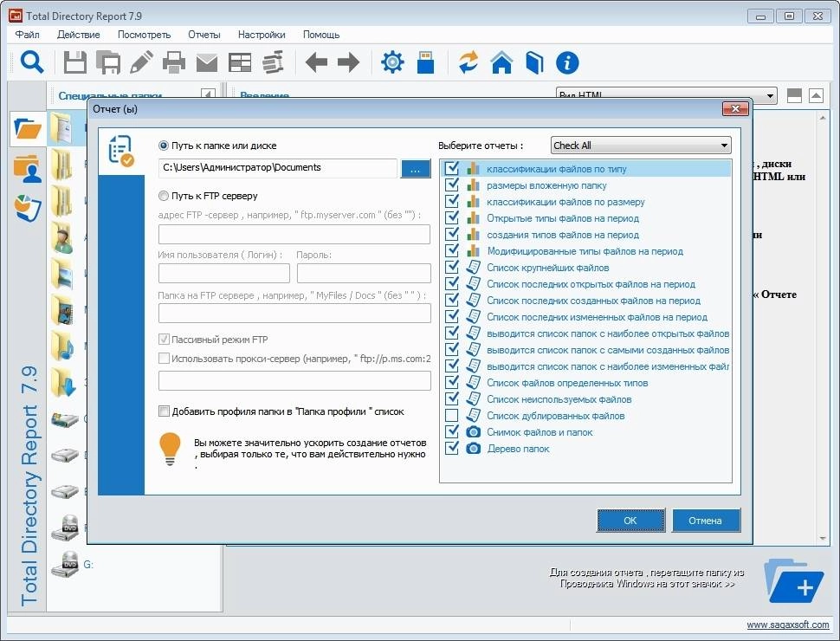Uncheck 'Список неиспользуемых файлов' report
This screenshot has width=840, height=641.
[x=451, y=398]
